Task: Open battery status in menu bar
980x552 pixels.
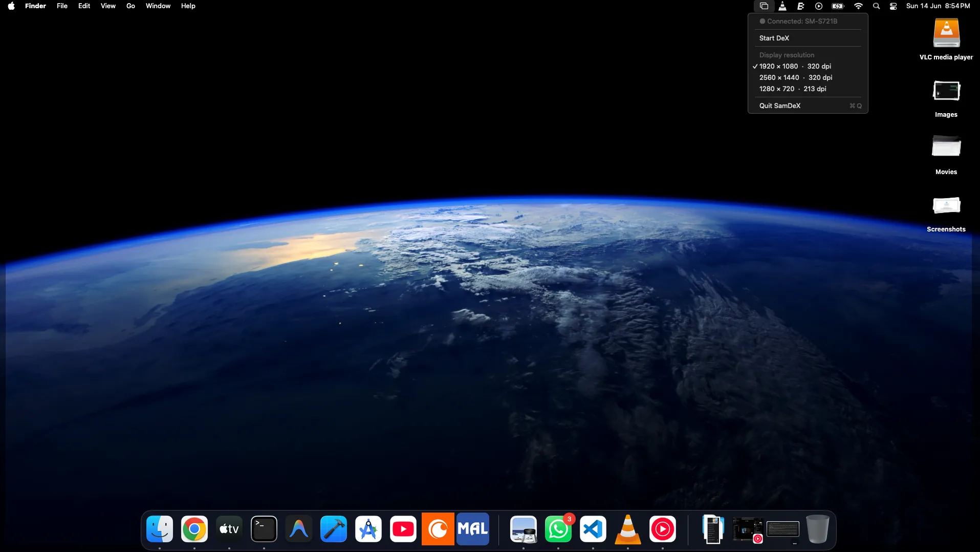Action: 838,6
